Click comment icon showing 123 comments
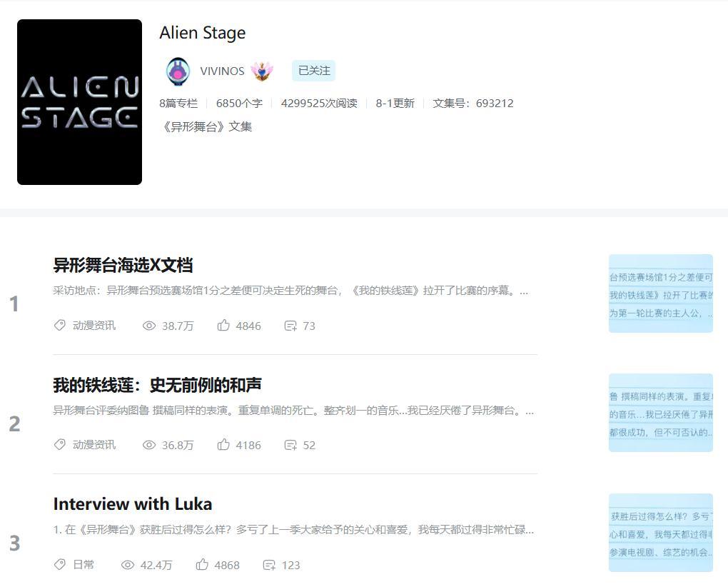The image size is (728, 587). (269, 565)
